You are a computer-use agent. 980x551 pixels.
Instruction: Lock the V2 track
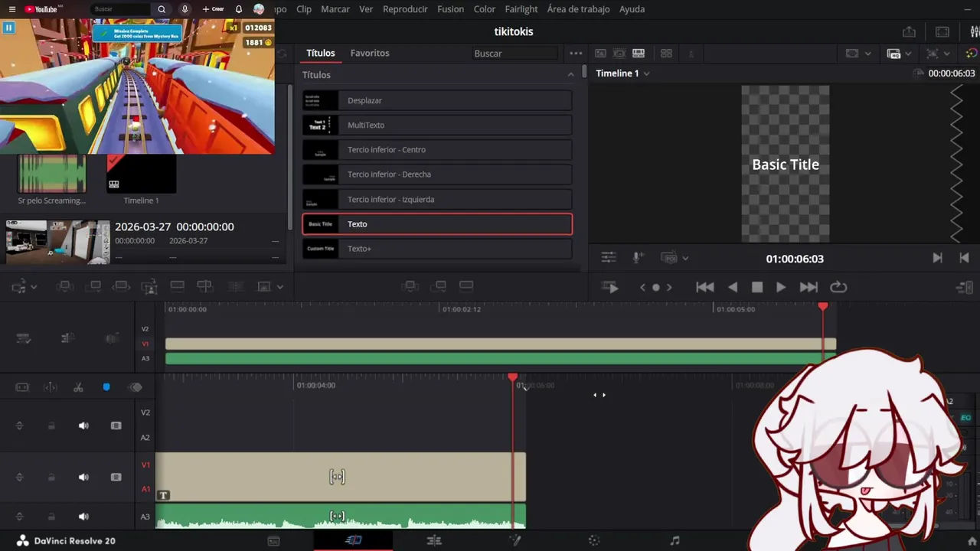pyautogui.click(x=51, y=425)
